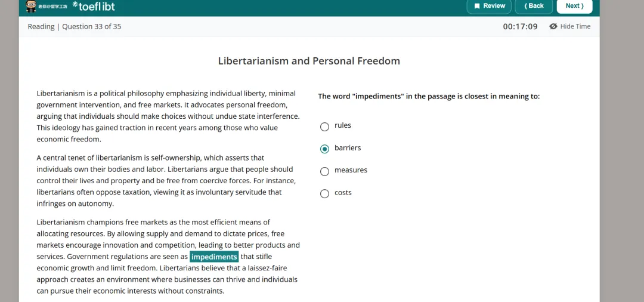Click the 'Question 33 of 35' indicator
Screen dimensions: 644x302
tap(91, 26)
